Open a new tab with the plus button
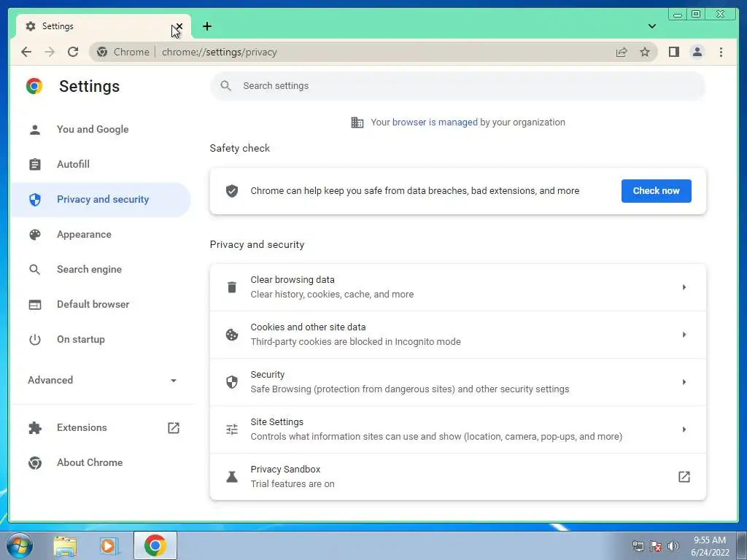This screenshot has height=560, width=747. coord(206,26)
